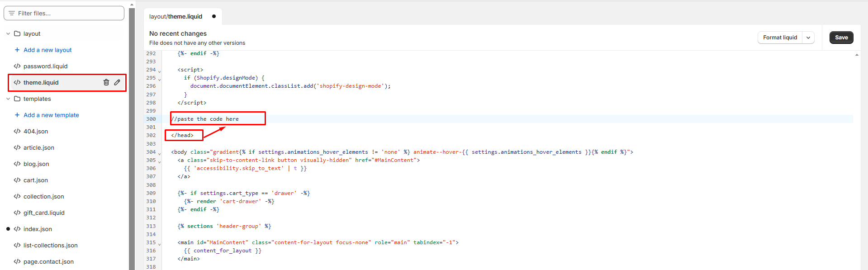Screen dimensions: 868x270
Task: Click the closing script tag on line 298
Action: pos(192,103)
